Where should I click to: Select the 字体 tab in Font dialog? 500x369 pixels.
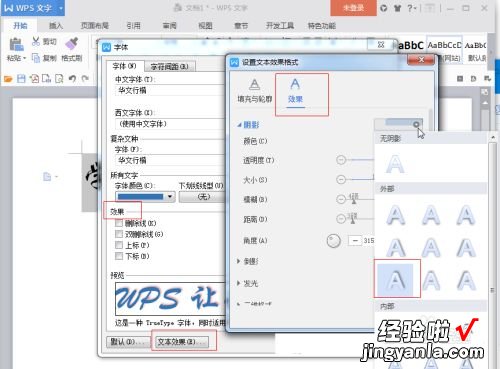coord(125,66)
